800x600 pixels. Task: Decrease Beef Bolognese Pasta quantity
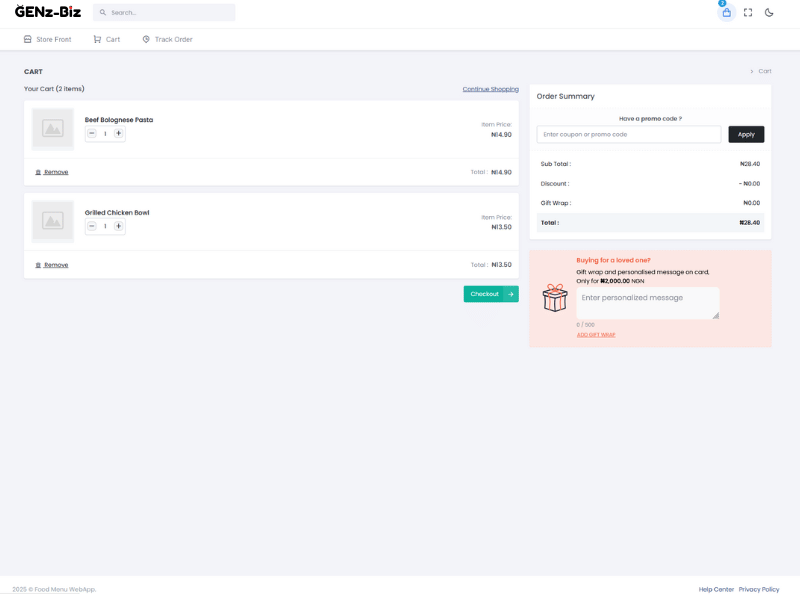click(x=92, y=133)
